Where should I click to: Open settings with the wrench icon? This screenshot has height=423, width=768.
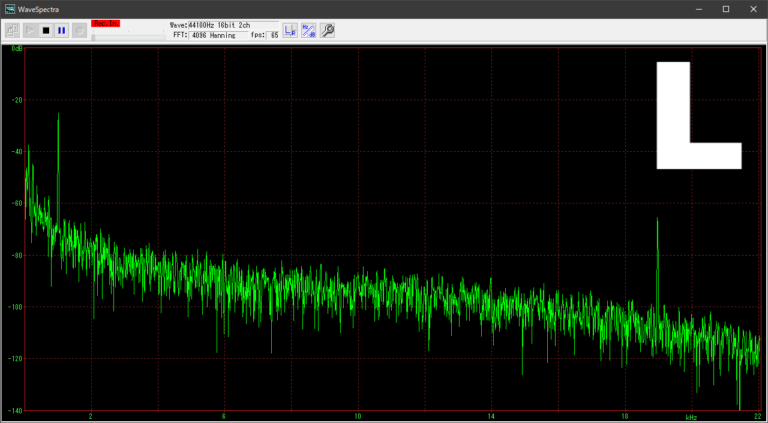click(x=327, y=30)
